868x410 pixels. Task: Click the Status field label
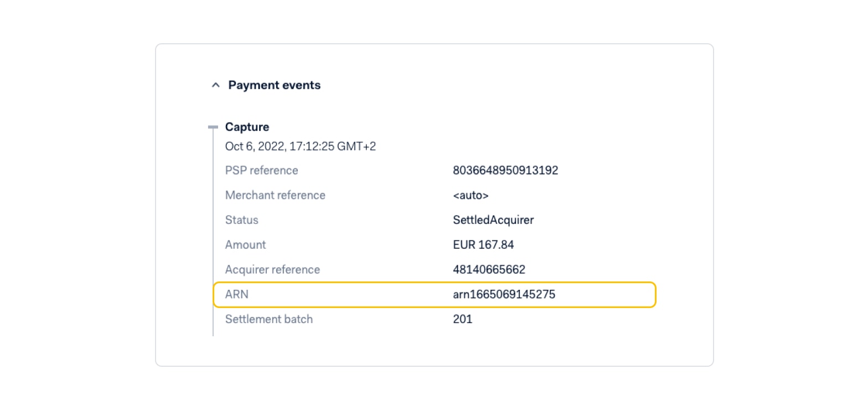(241, 220)
